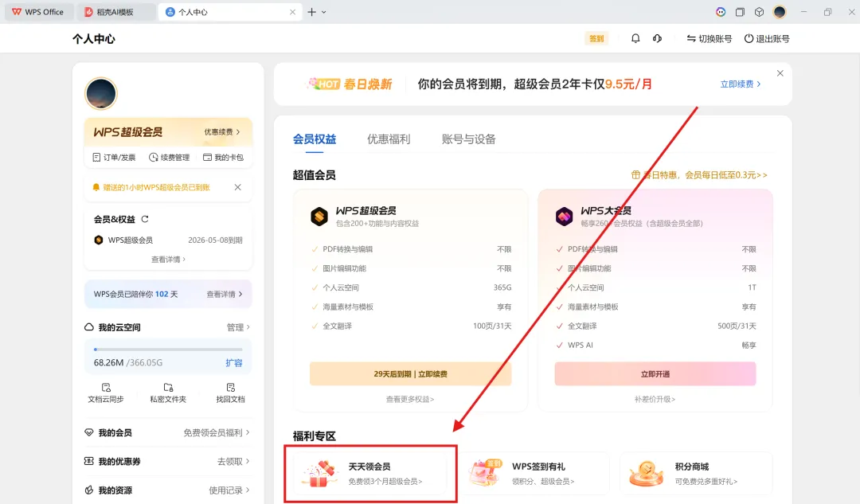Open 我的资源 使用记录 row
860x504 pixels.
(x=168, y=490)
